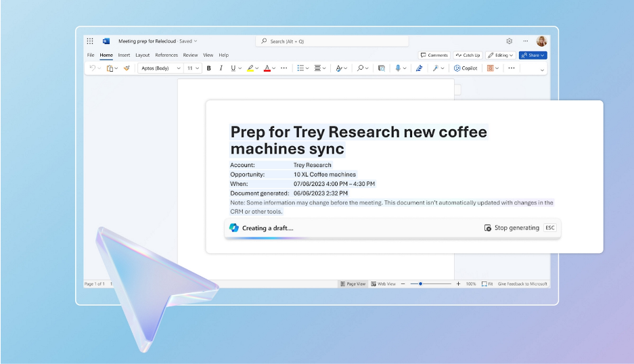Click the ESC key badge

coord(550,228)
